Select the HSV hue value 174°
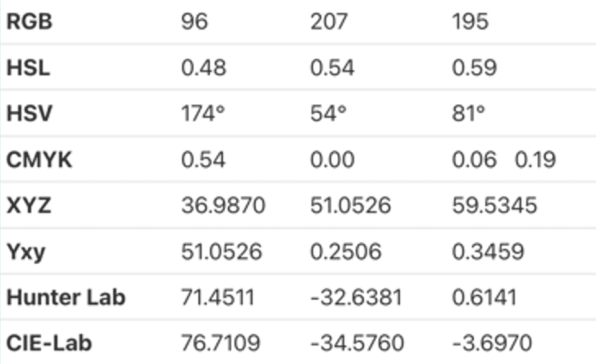This screenshot has width=596, height=364. [203, 114]
